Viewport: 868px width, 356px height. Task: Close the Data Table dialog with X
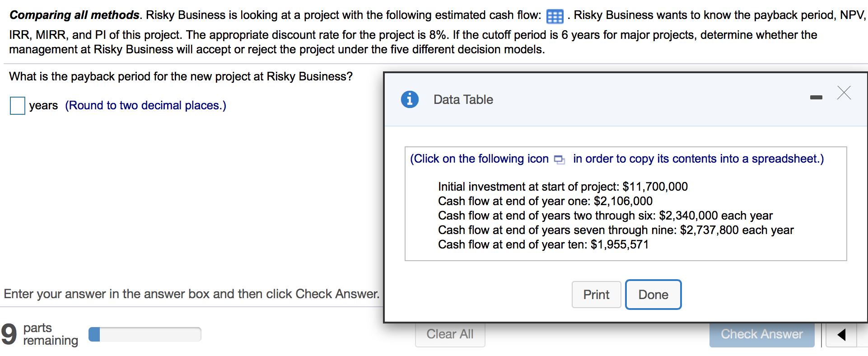(x=844, y=93)
